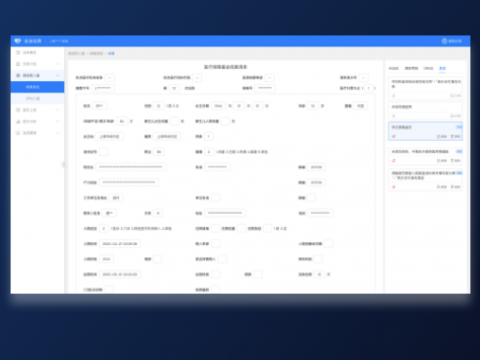Viewport: 480px width, 360px height.
Task: Click the edit icon in the bottom comment card
Action: click(x=439, y=187)
